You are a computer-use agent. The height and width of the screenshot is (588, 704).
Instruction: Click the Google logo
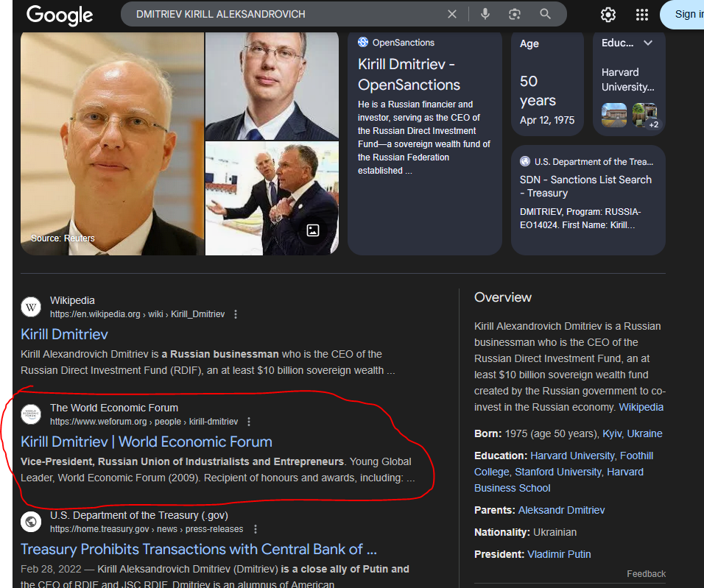point(60,15)
